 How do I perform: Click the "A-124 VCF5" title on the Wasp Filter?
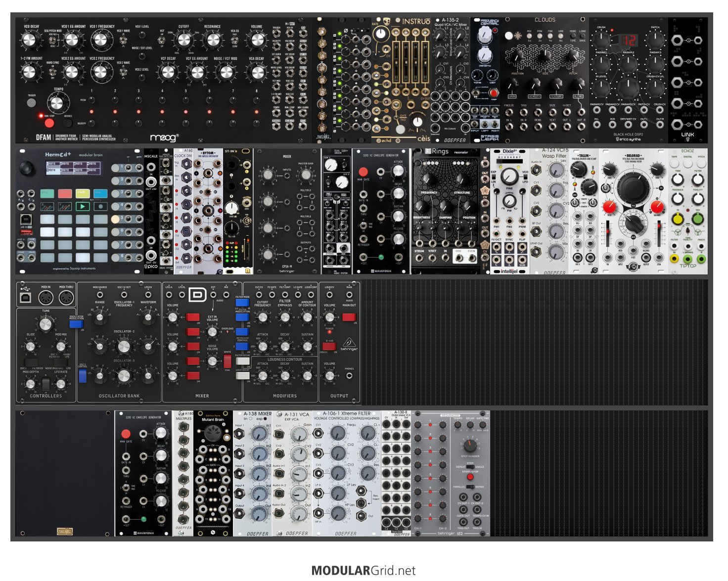click(555, 150)
